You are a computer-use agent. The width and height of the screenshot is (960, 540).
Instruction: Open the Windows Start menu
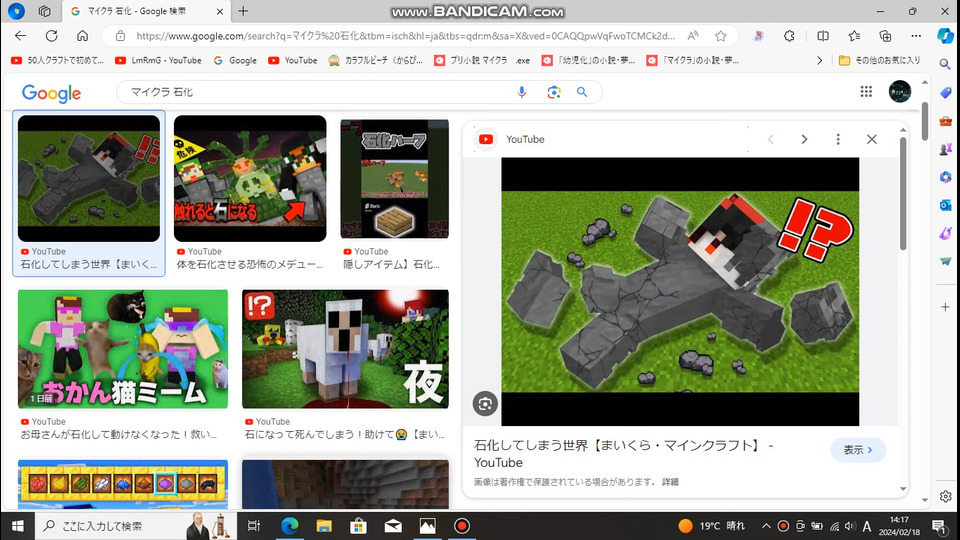17,526
